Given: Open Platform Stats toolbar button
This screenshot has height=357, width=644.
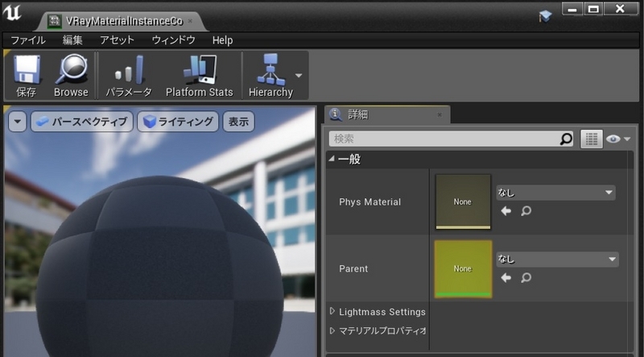Looking at the screenshot, I should pyautogui.click(x=200, y=75).
